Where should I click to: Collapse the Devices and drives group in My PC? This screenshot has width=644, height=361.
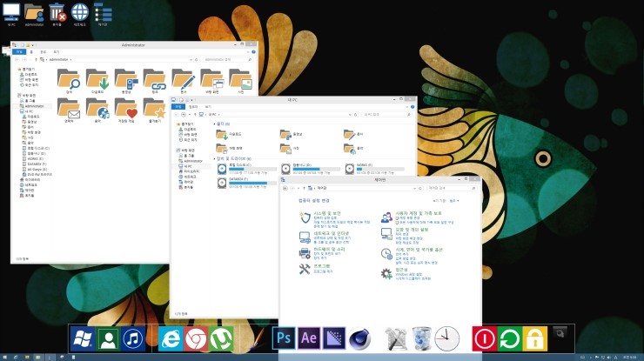(214, 158)
